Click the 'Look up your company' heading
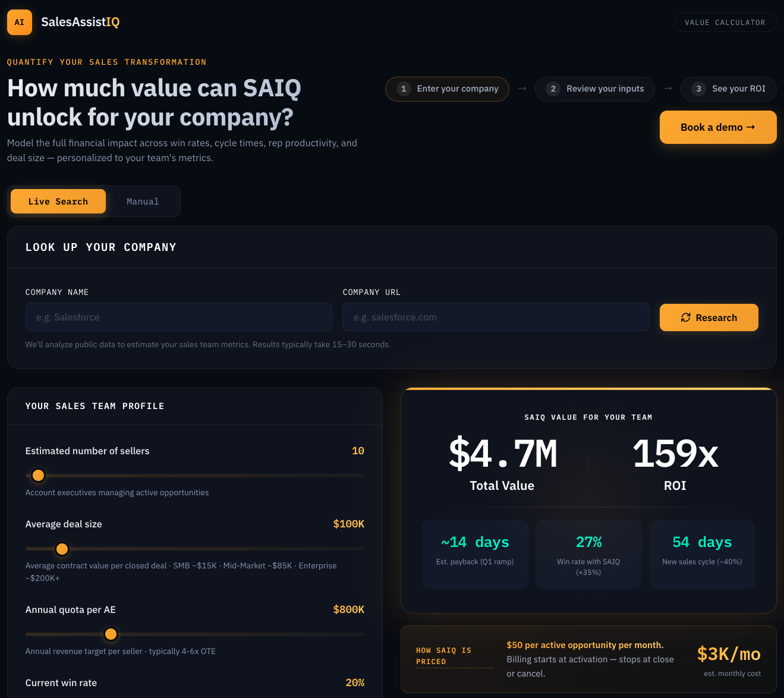The width and height of the screenshot is (784, 698). [101, 247]
